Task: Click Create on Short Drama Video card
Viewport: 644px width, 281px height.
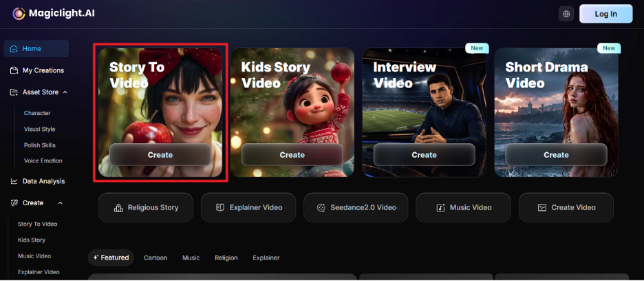Action: (556, 155)
